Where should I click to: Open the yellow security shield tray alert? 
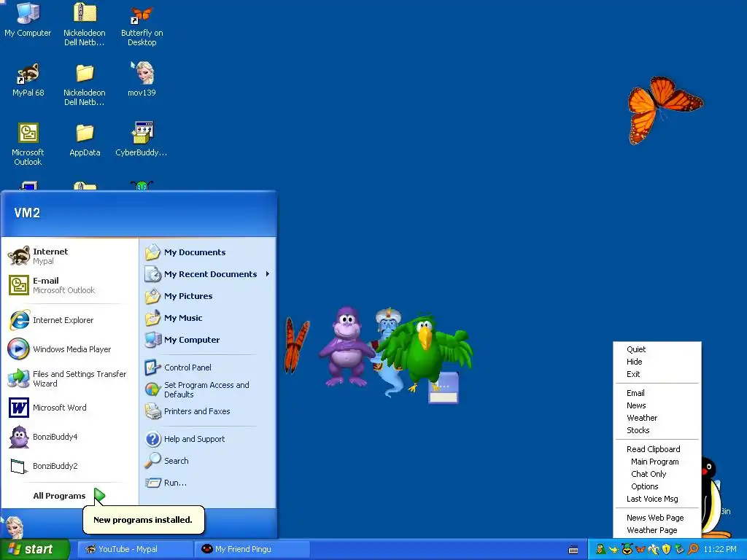[x=667, y=550]
